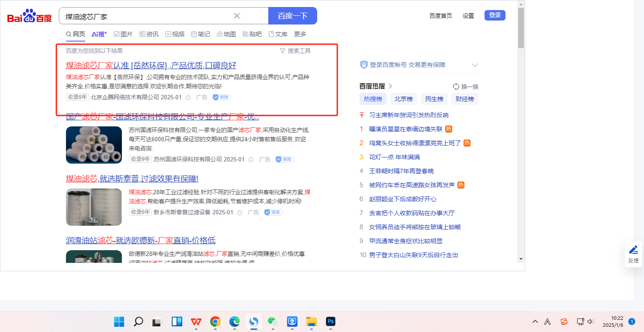Screen dimensions: 644x332
Task: Click the 搜索工具 filter icon
Action: point(282,51)
